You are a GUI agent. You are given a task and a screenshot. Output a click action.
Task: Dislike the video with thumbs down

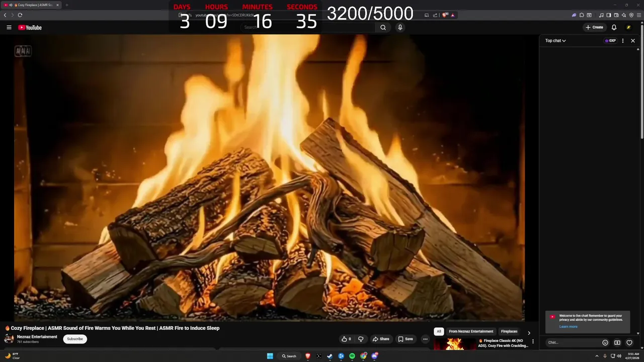(361, 339)
